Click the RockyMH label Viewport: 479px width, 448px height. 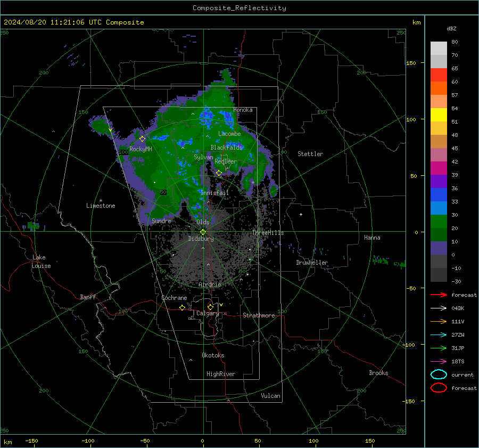pos(141,149)
